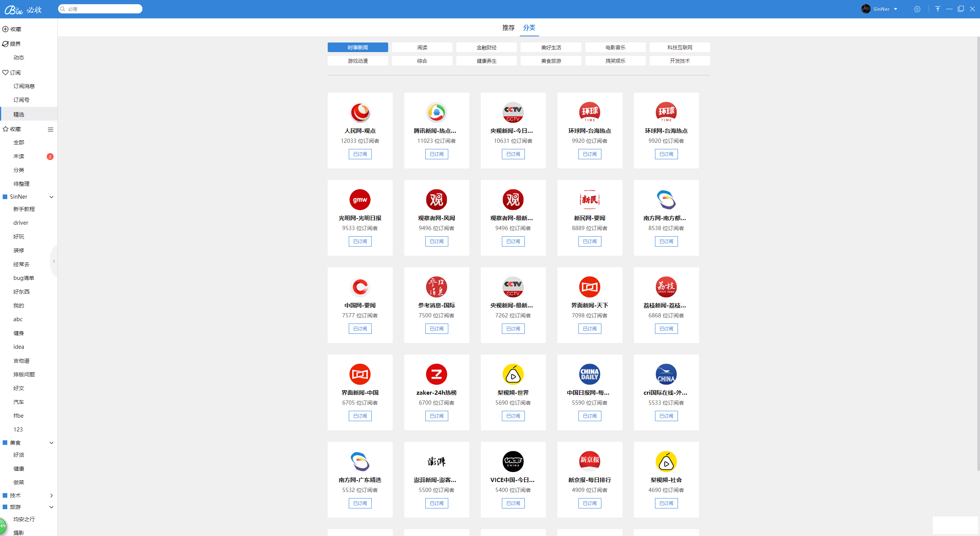Open the cri国际在线 icon
Viewport: 980px width, 536px height.
point(666,374)
